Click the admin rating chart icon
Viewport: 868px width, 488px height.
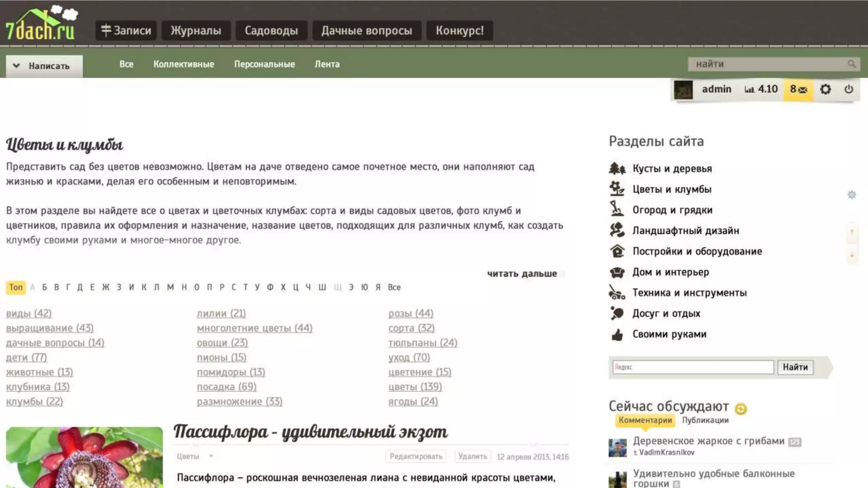coord(749,89)
